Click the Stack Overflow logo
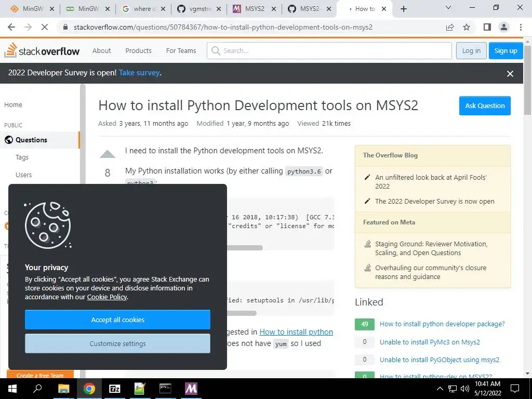532x399 pixels. pos(42,50)
